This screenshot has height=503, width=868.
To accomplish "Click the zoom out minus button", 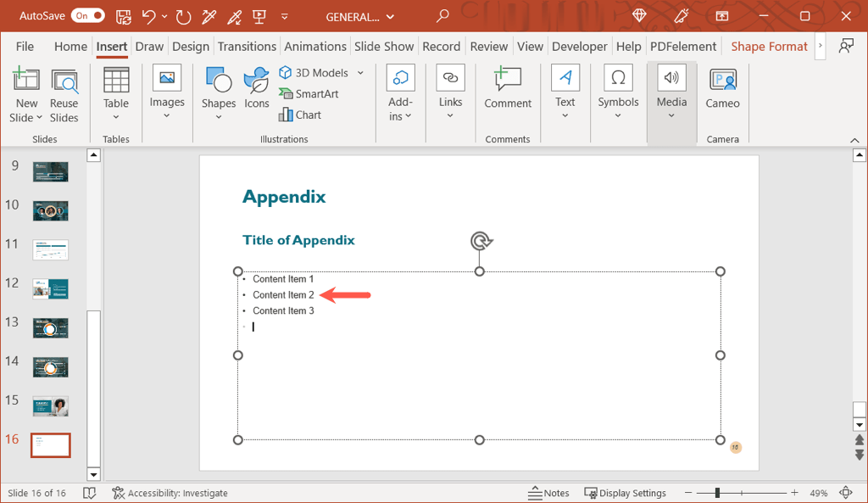I will pos(688,493).
